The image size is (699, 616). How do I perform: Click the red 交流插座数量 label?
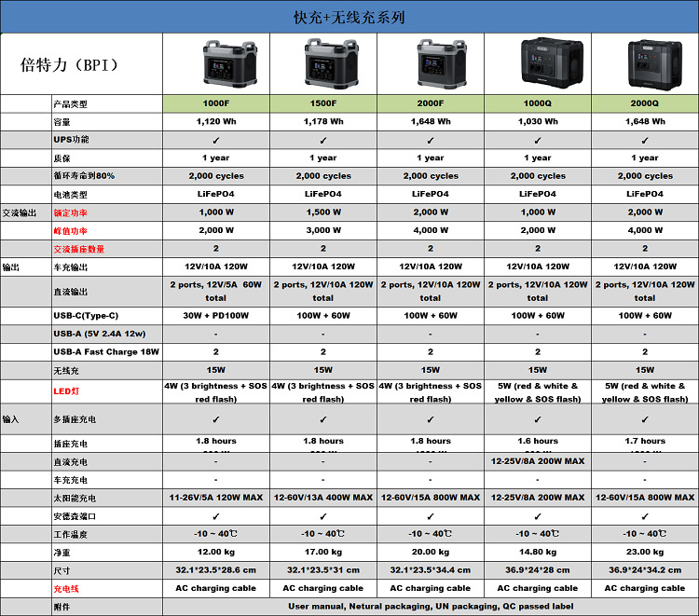tap(79, 249)
